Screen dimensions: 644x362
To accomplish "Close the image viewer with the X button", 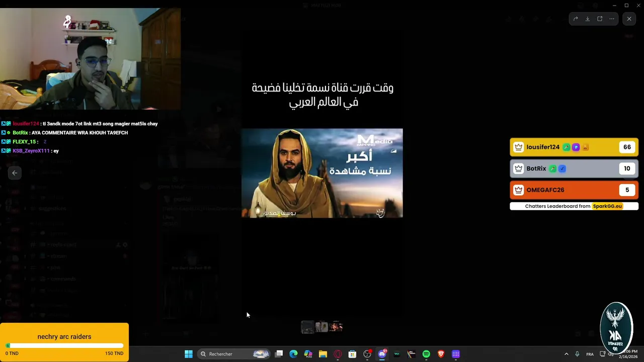I will [x=629, y=19].
